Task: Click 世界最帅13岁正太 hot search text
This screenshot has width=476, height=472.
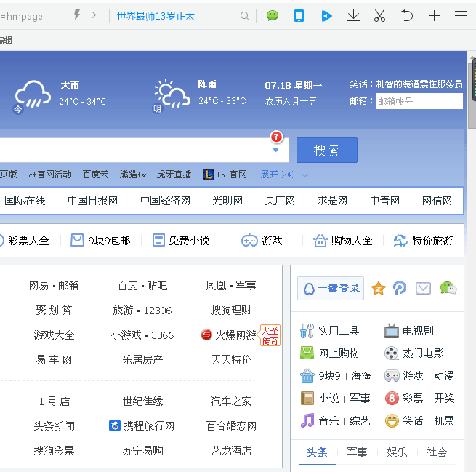Action: 156,16
